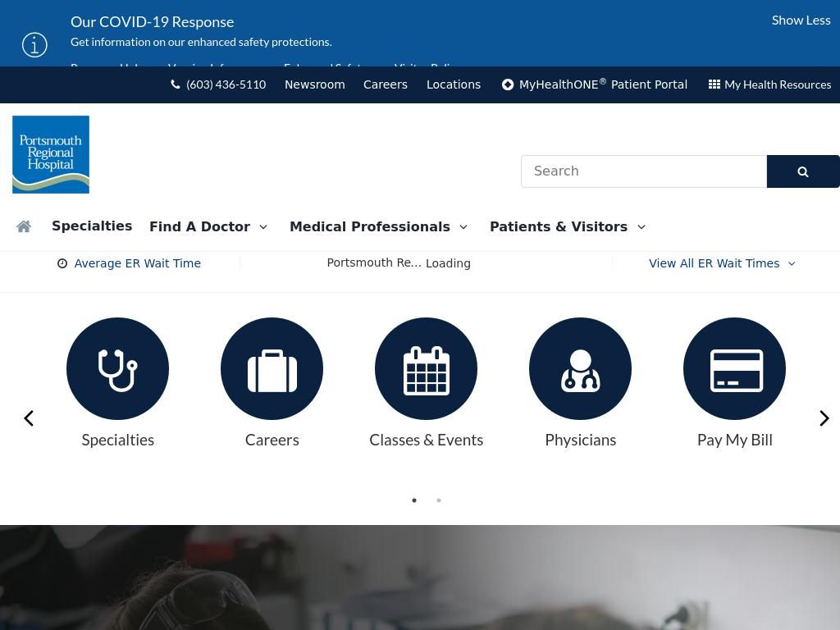The height and width of the screenshot is (630, 840).
Task: Open Find A Doctor menu
Action: pos(200,226)
